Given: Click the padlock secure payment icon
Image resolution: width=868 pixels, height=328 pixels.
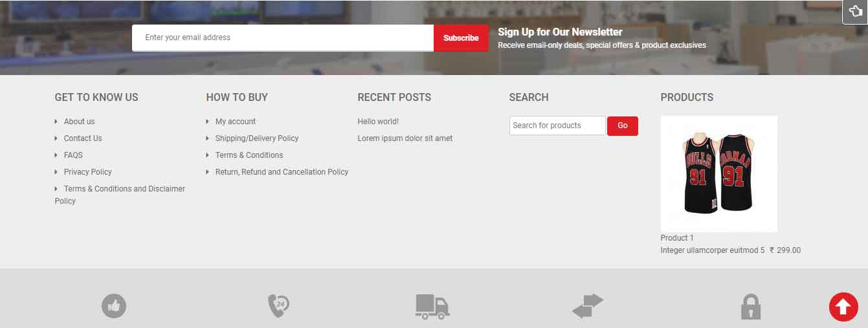Looking at the screenshot, I should pyautogui.click(x=751, y=307).
